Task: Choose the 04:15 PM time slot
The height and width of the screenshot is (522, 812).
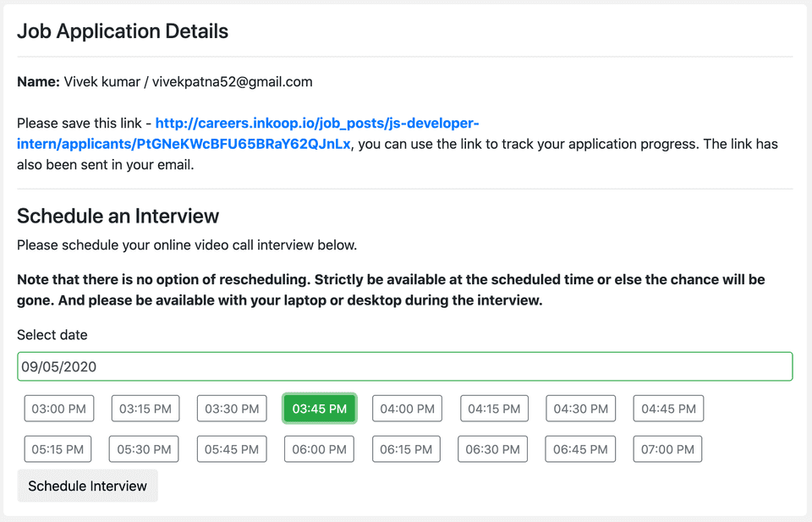Action: click(494, 409)
